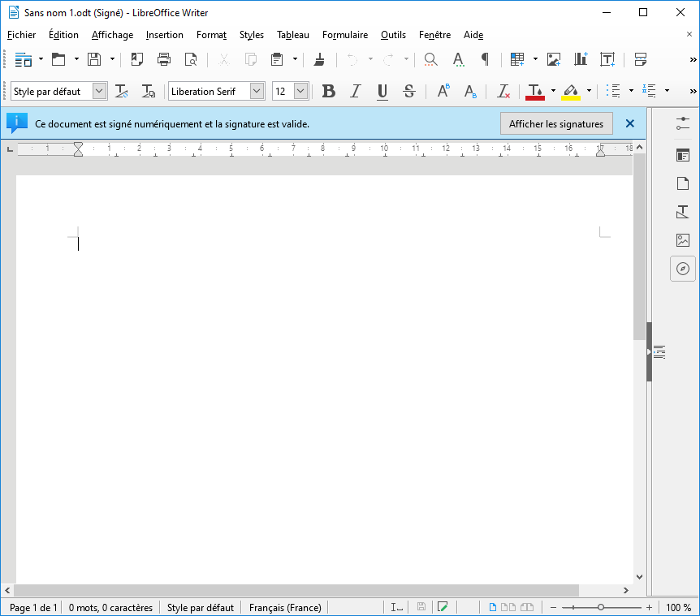Click the 100 % zoom level

679,608
